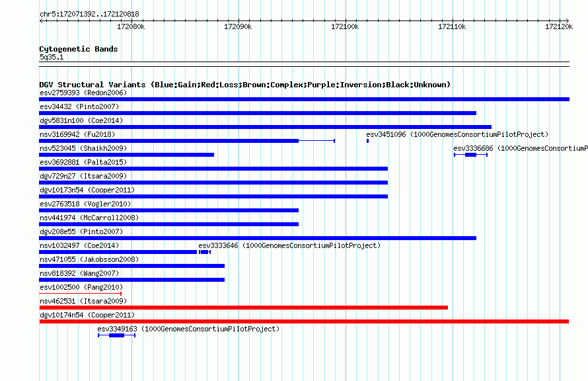Click the esv3349163 small blue glyph
Image resolution: width=588 pixels, height=381 pixels.
tap(117, 335)
